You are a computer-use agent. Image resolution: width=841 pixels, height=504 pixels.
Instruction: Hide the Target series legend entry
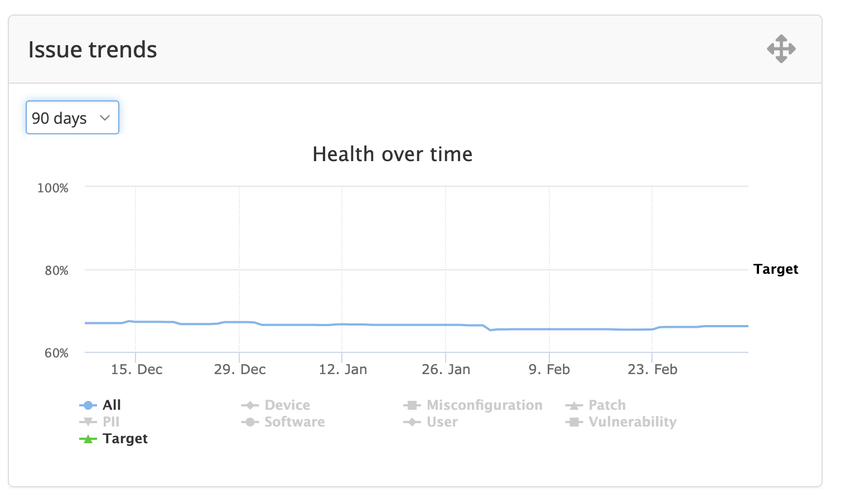pos(125,439)
